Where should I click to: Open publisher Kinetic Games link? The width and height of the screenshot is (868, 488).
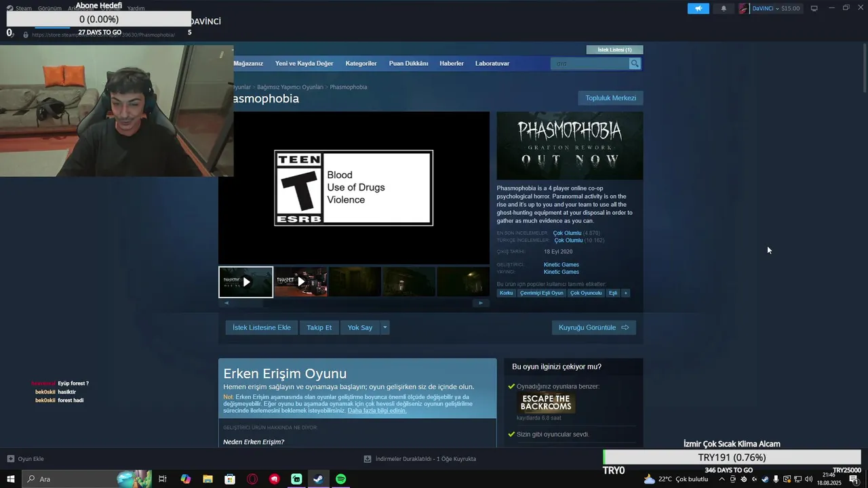click(561, 272)
